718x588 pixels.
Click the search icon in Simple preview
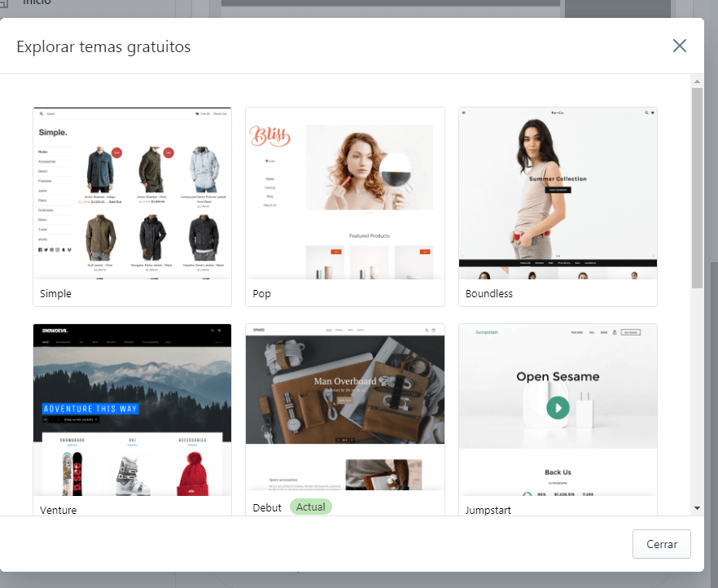42,114
